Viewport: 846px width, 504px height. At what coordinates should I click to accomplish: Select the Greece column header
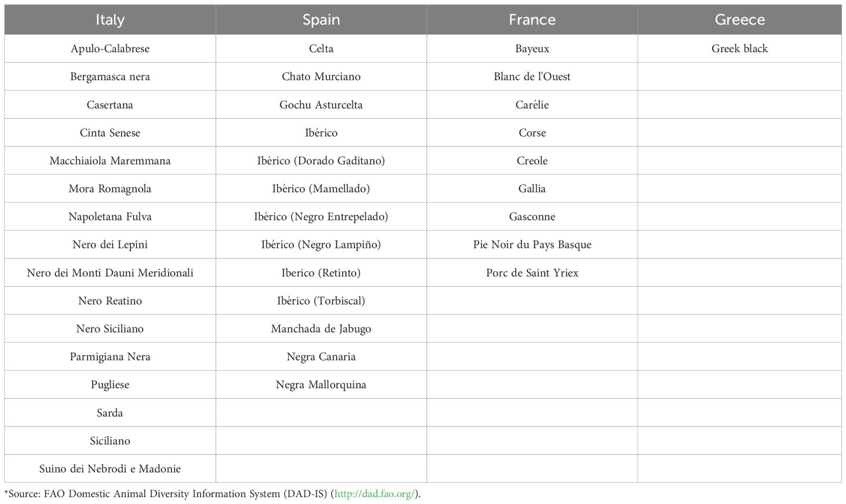(x=739, y=20)
